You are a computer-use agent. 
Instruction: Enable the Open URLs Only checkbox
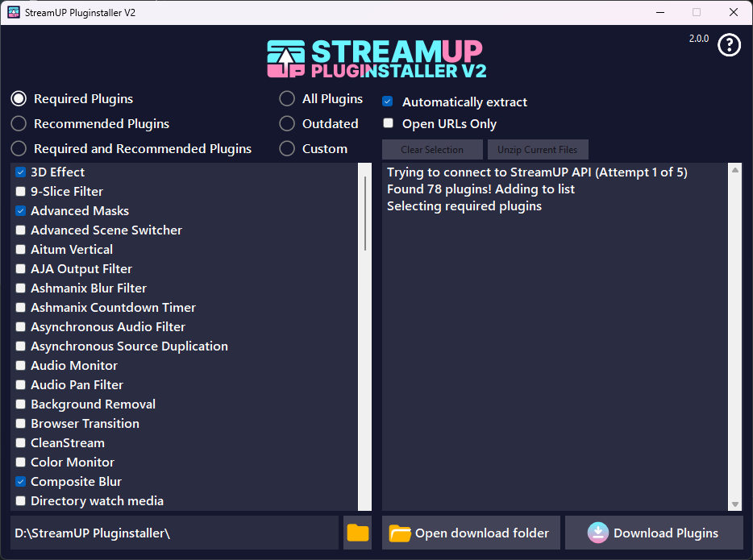(388, 122)
